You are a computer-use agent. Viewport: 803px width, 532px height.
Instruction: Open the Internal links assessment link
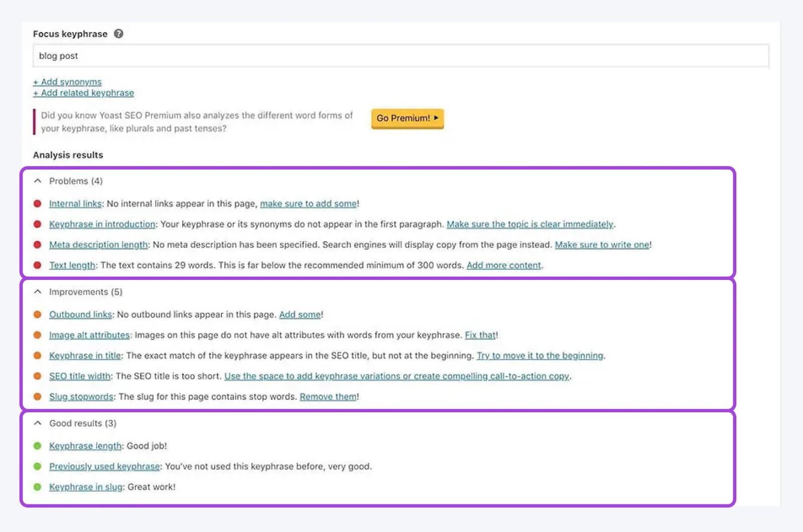[x=75, y=204]
